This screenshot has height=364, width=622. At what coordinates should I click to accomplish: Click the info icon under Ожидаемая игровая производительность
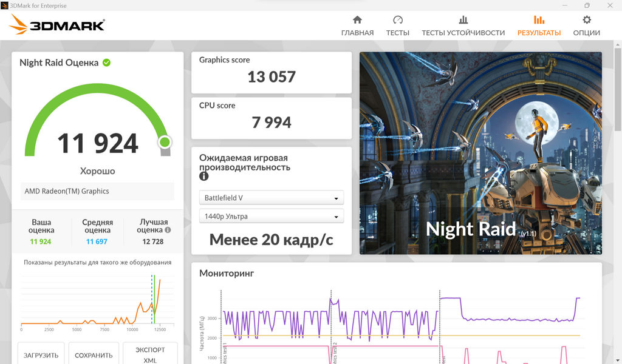[204, 177]
